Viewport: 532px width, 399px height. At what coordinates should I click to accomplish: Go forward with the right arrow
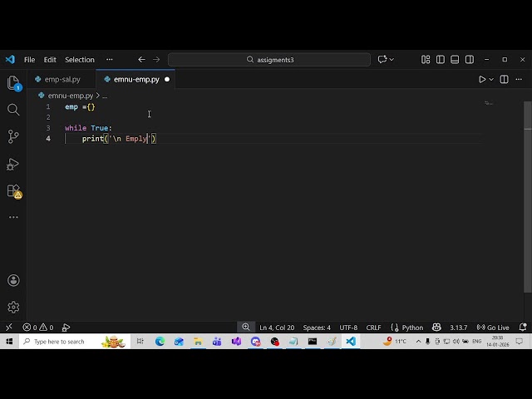(156, 59)
